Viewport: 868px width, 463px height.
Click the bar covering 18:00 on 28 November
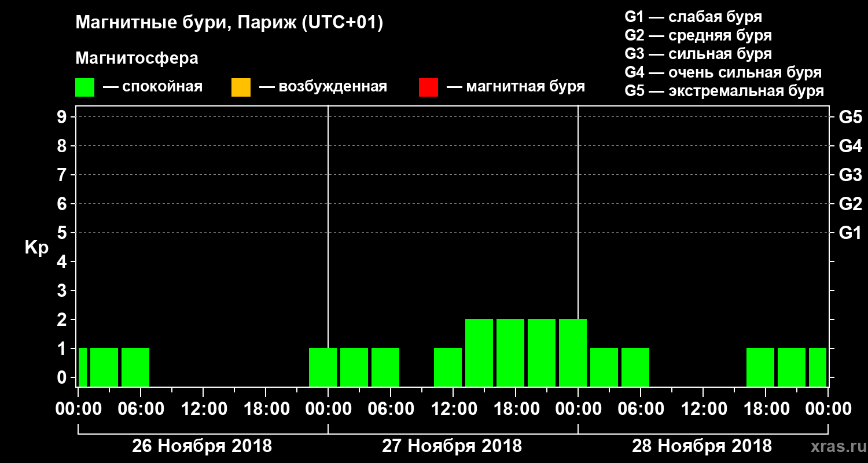760,367
